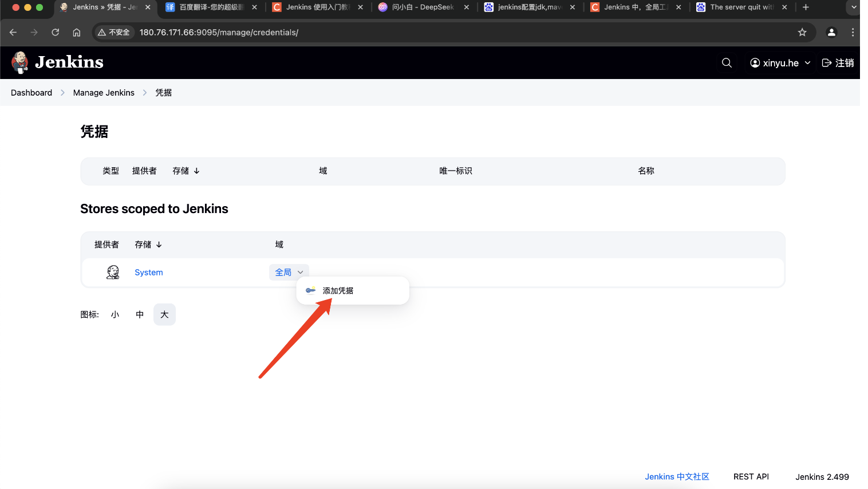868x489 pixels.
Task: Expand the xinyu.he user dropdown chevron
Action: [x=807, y=63]
